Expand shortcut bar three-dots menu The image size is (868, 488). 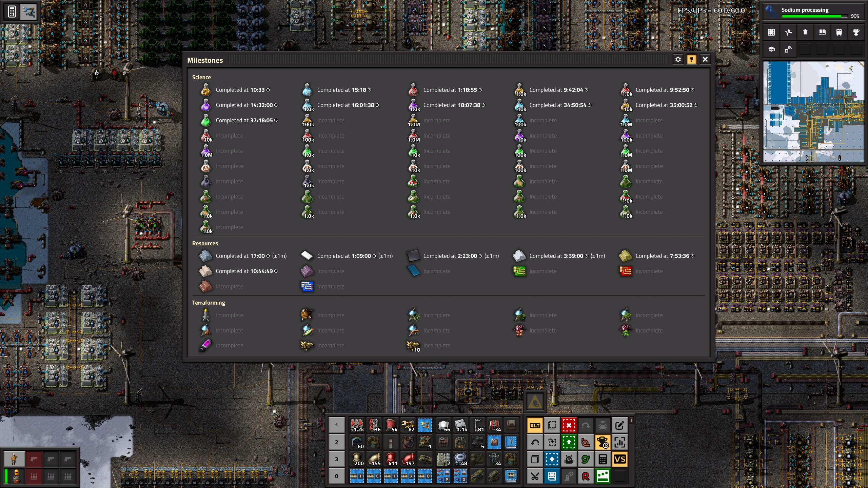(x=632, y=421)
